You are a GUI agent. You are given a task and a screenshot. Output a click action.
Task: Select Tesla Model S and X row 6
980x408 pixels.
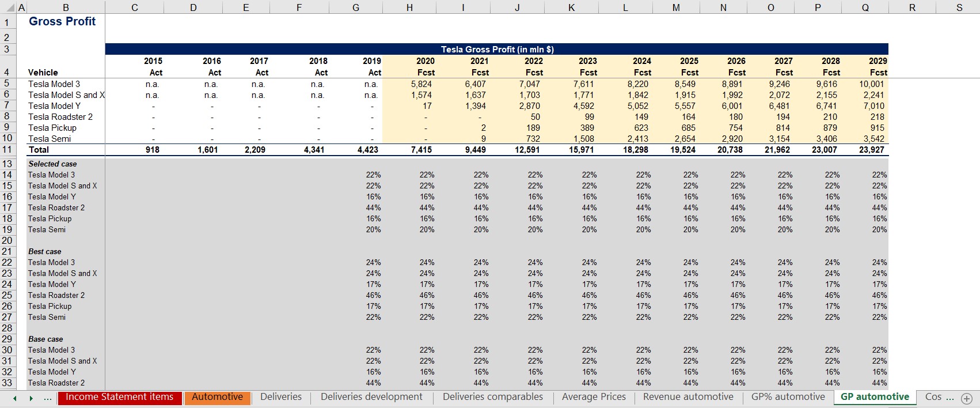tap(66, 95)
